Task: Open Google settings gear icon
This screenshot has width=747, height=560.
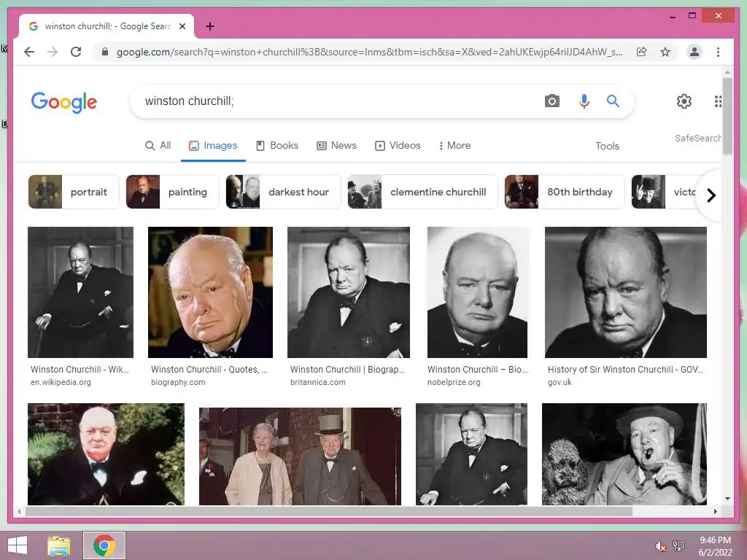Action: 684,101
